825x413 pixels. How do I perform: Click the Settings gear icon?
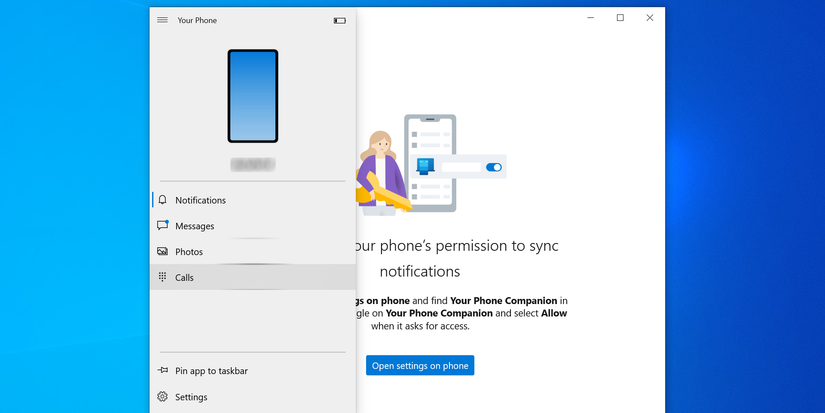(163, 396)
